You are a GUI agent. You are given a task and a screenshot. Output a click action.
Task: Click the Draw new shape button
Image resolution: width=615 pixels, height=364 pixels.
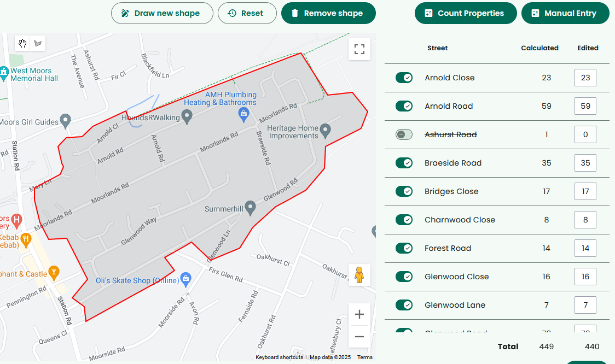pyautogui.click(x=162, y=13)
